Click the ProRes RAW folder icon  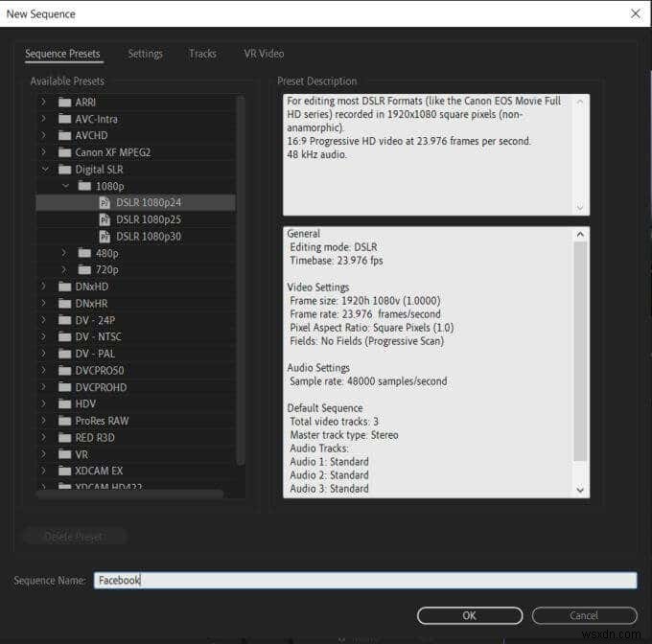tap(64, 421)
